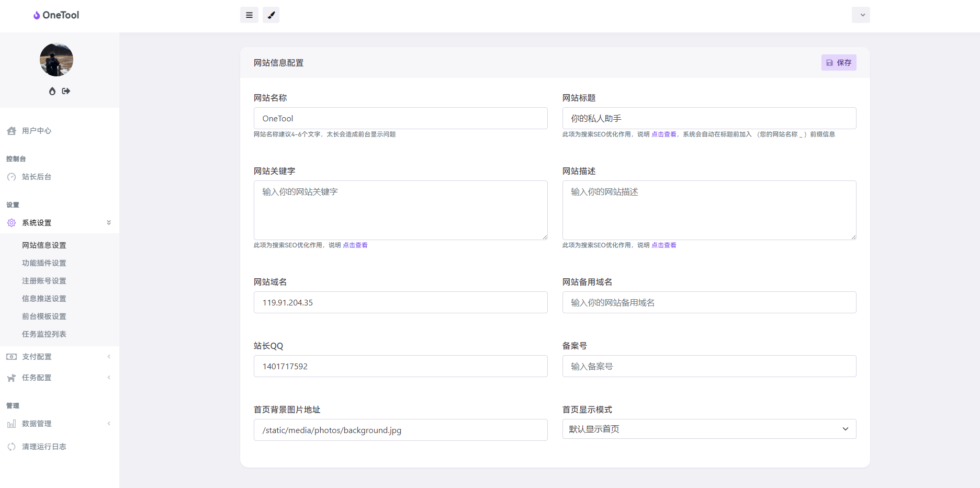Click the logout arrow icon
The image size is (980, 488).
click(66, 91)
